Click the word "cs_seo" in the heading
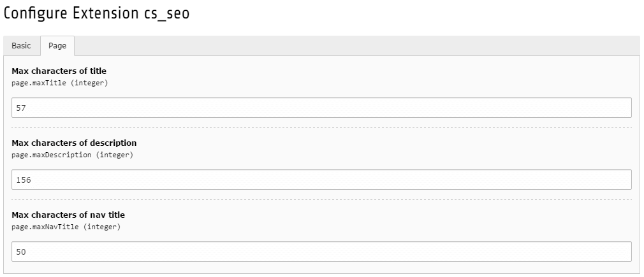This screenshot has width=644, height=277. coord(166,14)
